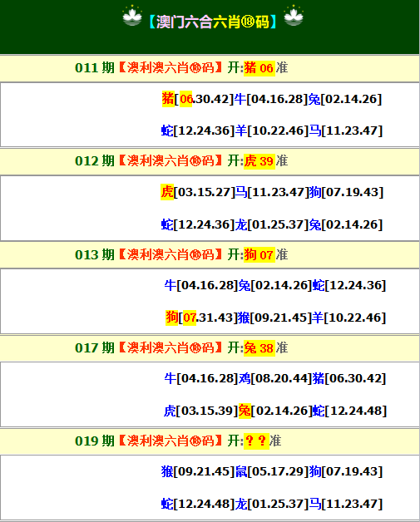
Task: Click 龙[01.25.37] in the period 019 picks
Action: pos(272,504)
